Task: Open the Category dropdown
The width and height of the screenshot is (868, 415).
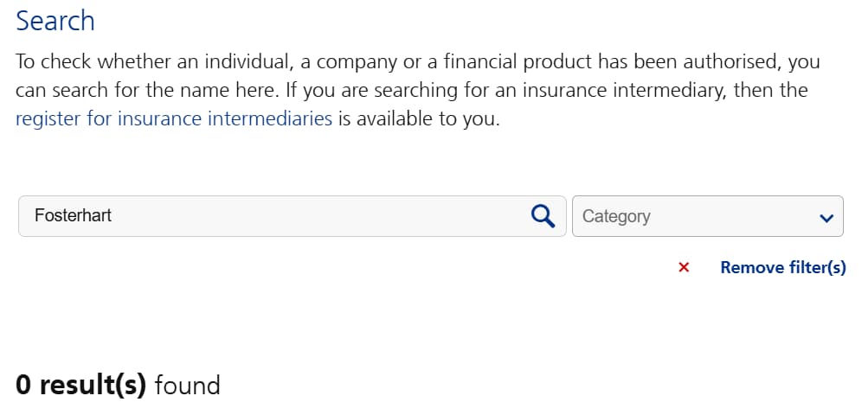Action: coord(707,216)
